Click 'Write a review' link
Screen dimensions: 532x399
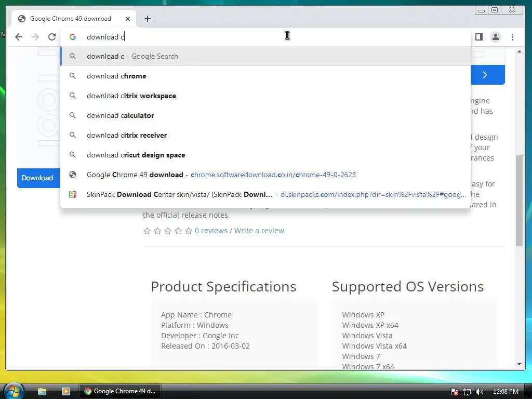pyautogui.click(x=259, y=231)
